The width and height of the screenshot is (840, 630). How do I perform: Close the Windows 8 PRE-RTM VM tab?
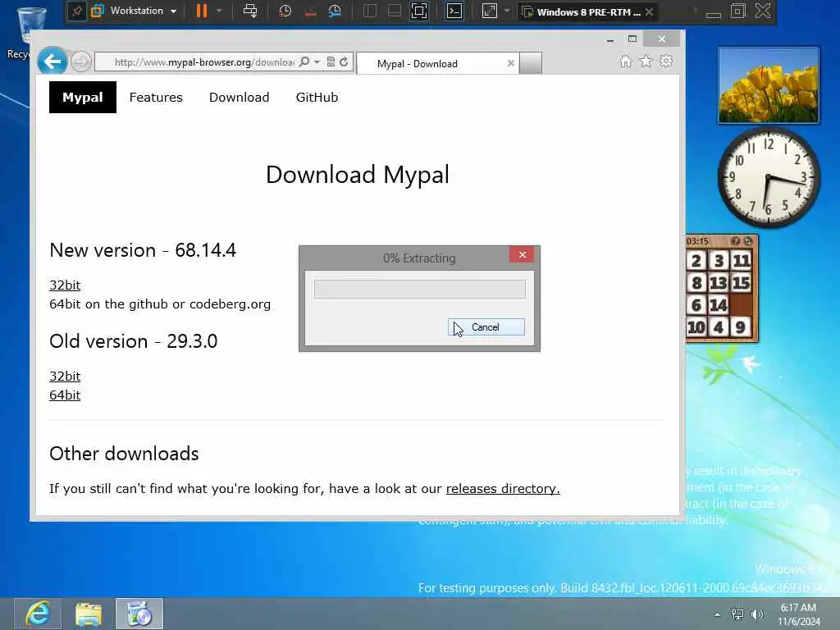coord(650,11)
